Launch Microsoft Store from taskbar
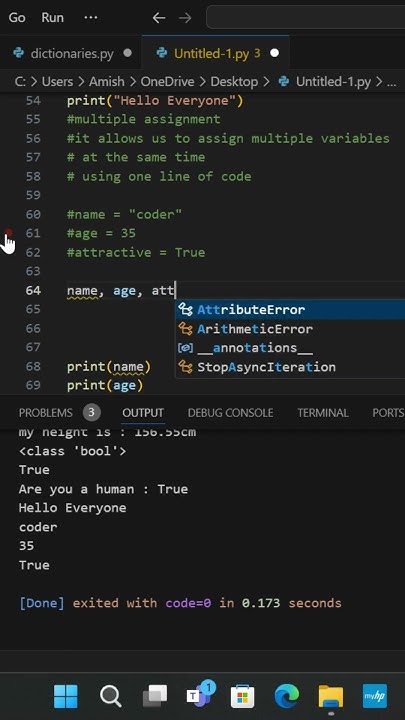Image resolution: width=405 pixels, height=720 pixels. pyautogui.click(x=242, y=697)
